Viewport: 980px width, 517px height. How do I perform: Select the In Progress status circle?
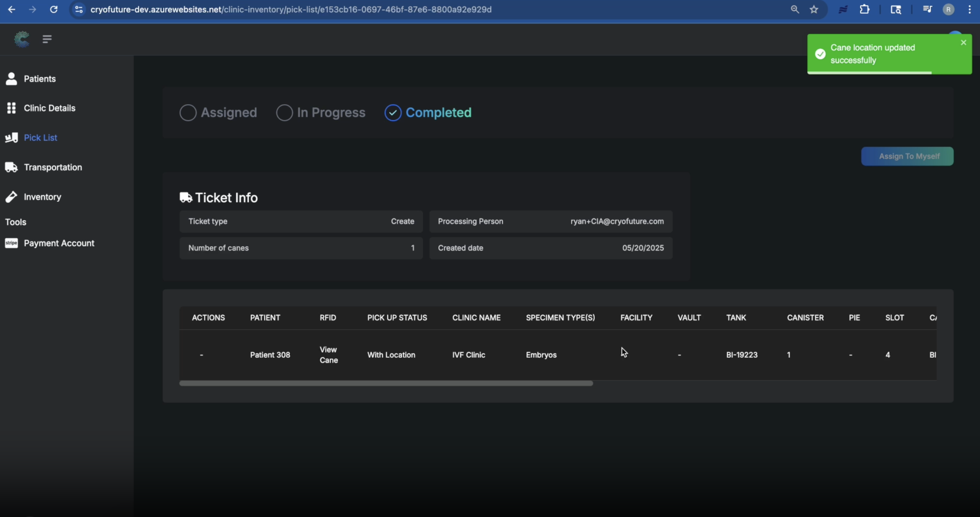pos(284,113)
